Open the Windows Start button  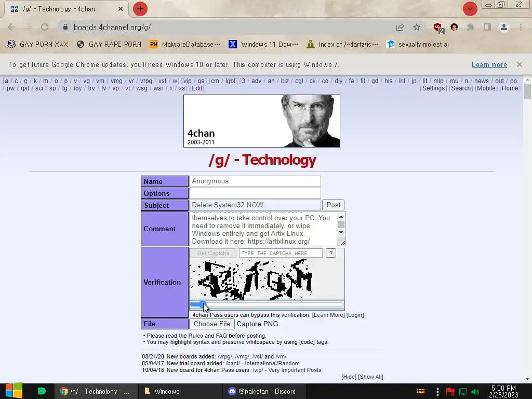click(14, 391)
